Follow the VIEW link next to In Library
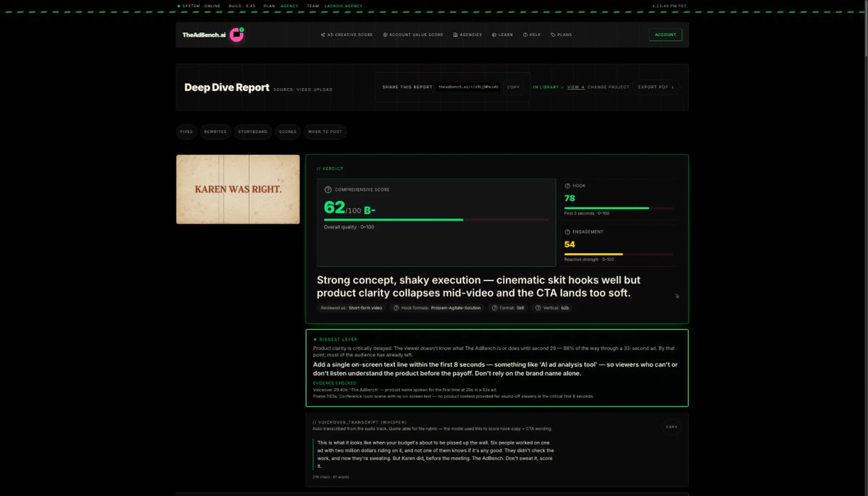Screen dimensions: 868x496 [576, 87]
